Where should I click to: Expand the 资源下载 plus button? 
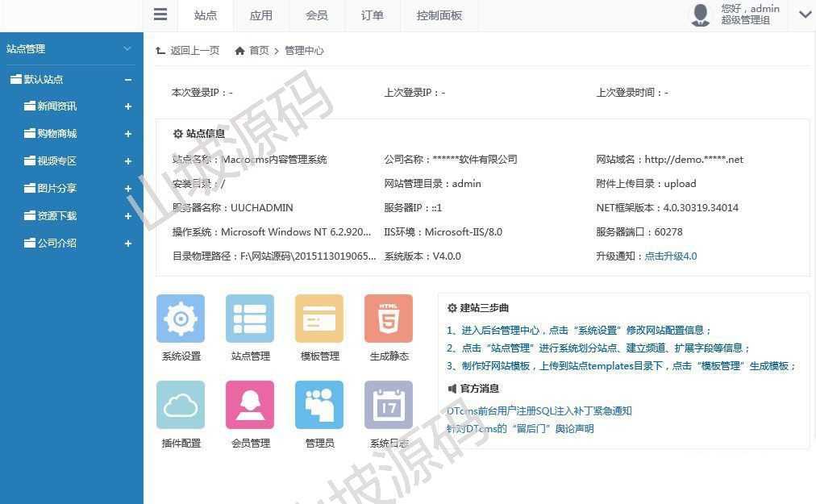128,216
